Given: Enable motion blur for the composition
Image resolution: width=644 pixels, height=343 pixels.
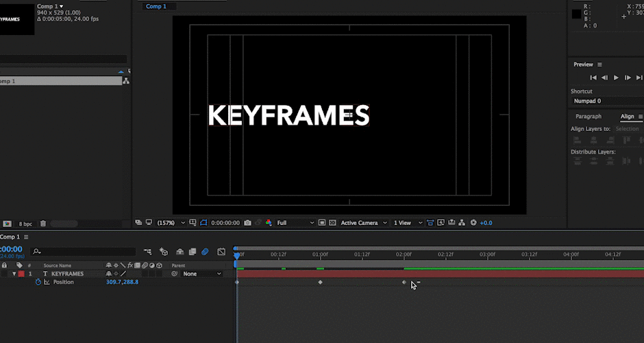Looking at the screenshot, I should [x=205, y=252].
